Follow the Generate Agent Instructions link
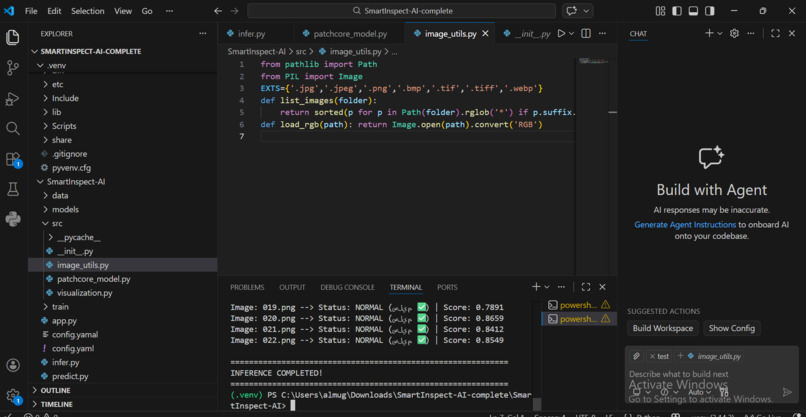 [x=685, y=225]
